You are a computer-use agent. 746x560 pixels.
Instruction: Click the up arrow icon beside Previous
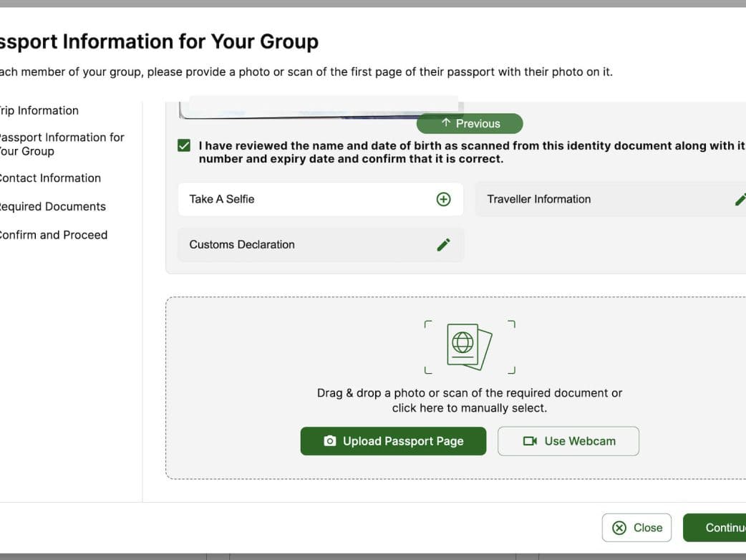click(446, 123)
